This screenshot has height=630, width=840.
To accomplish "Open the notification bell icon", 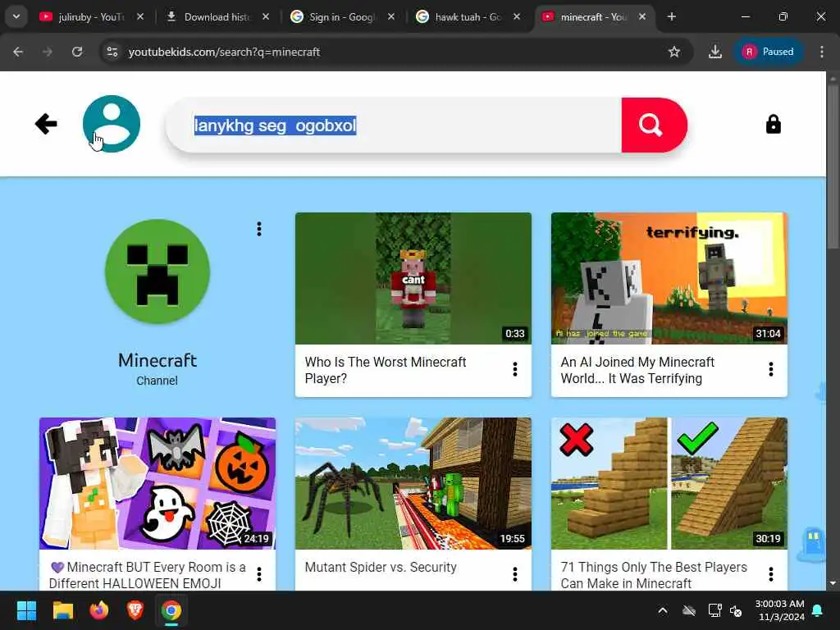I will [x=818, y=610].
